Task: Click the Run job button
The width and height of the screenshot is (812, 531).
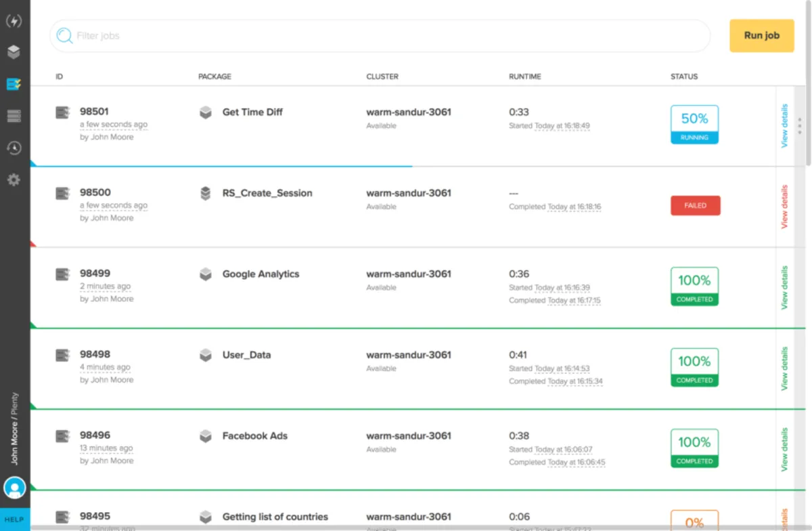Action: (761, 36)
